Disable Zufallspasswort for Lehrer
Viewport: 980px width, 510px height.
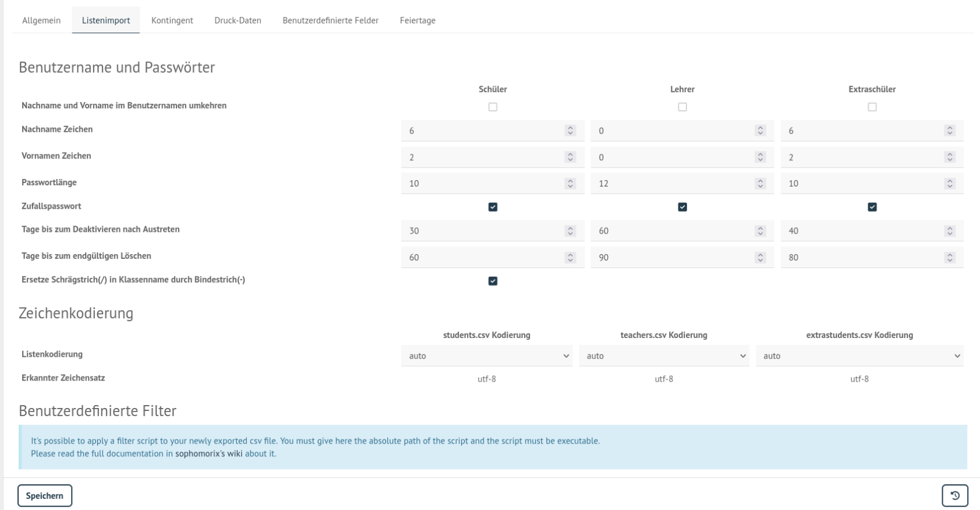[682, 207]
